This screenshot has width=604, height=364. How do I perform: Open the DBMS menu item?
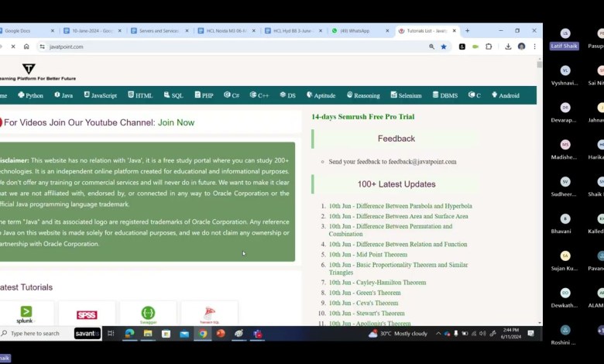(445, 95)
